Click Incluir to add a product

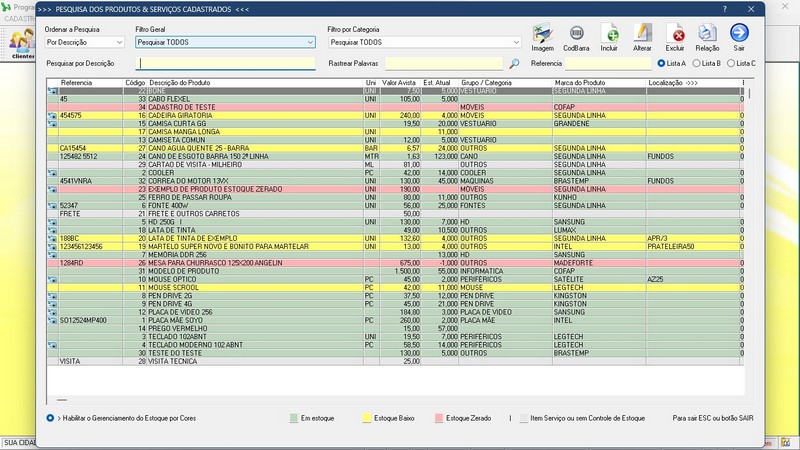pos(609,36)
